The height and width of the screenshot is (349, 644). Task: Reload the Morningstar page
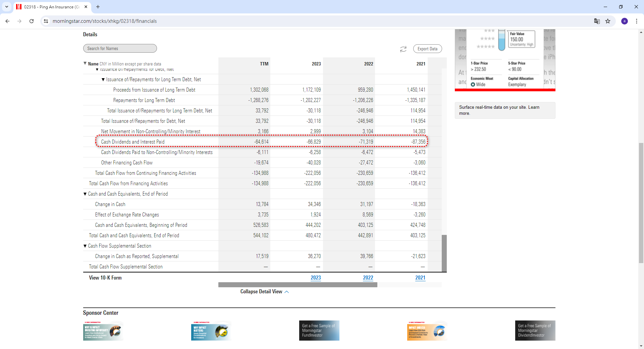tap(32, 21)
